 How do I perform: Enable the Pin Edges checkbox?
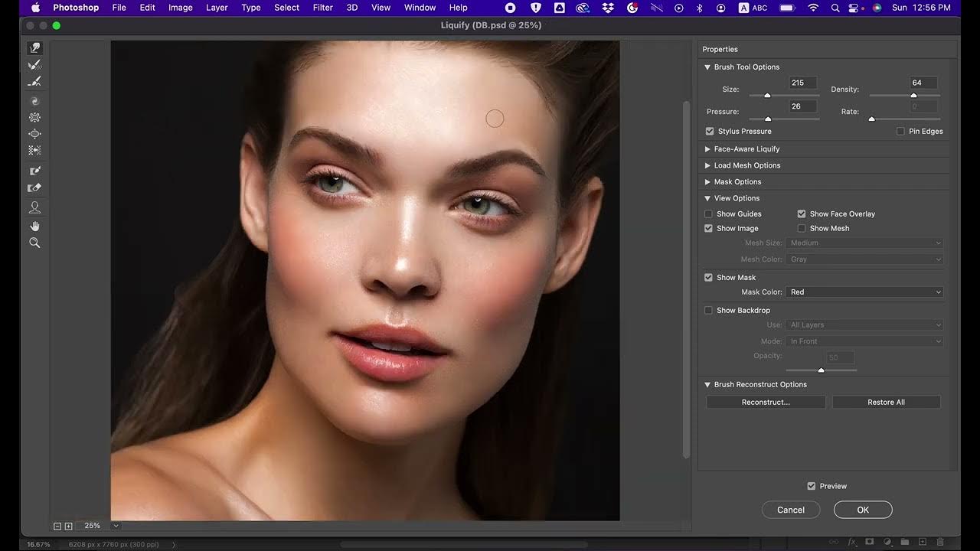[x=900, y=132]
